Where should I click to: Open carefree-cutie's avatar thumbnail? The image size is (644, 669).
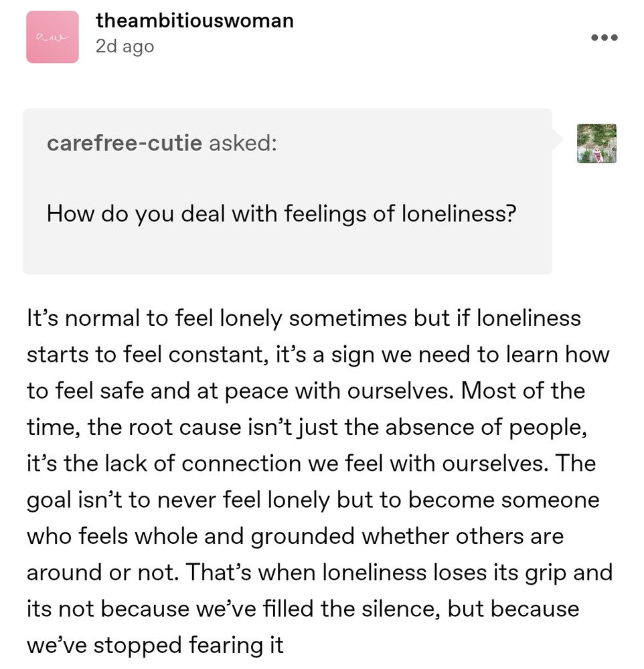596,143
